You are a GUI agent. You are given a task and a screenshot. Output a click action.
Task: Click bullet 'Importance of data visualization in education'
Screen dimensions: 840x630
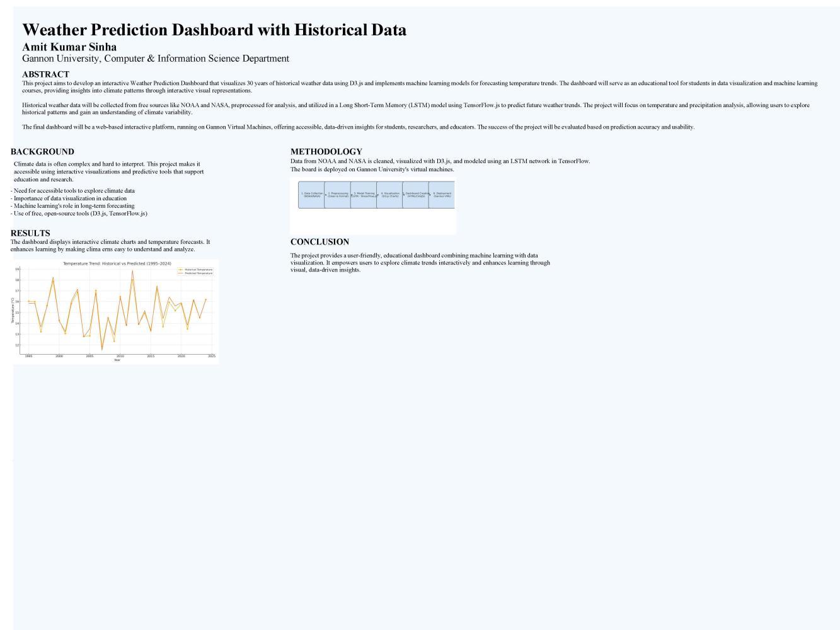point(69,198)
